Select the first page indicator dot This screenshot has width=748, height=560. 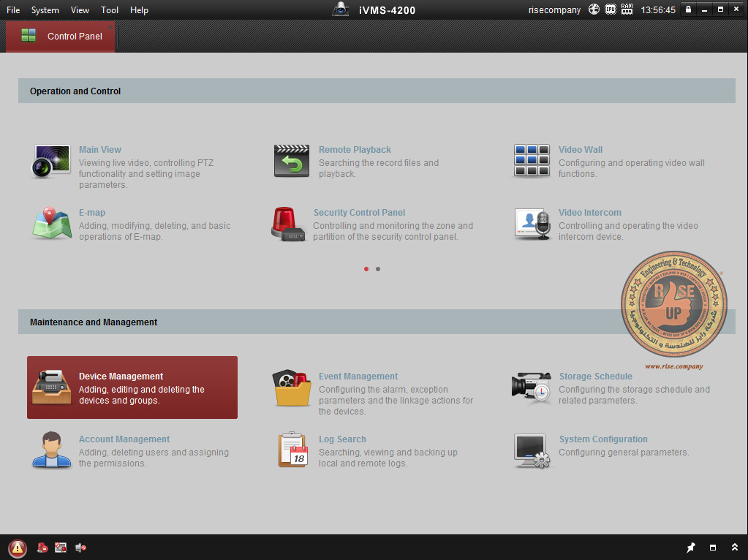[x=366, y=269]
